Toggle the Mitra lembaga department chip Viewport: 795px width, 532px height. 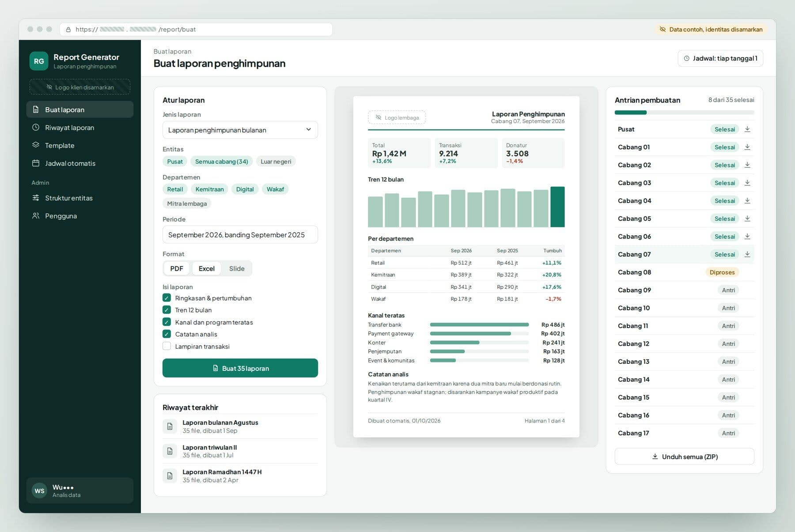tap(187, 204)
